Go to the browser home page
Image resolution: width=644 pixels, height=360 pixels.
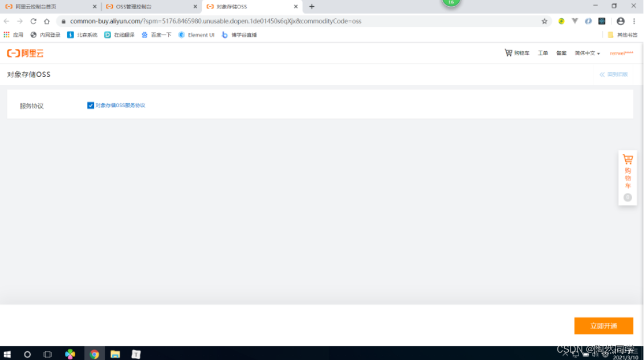point(47,21)
